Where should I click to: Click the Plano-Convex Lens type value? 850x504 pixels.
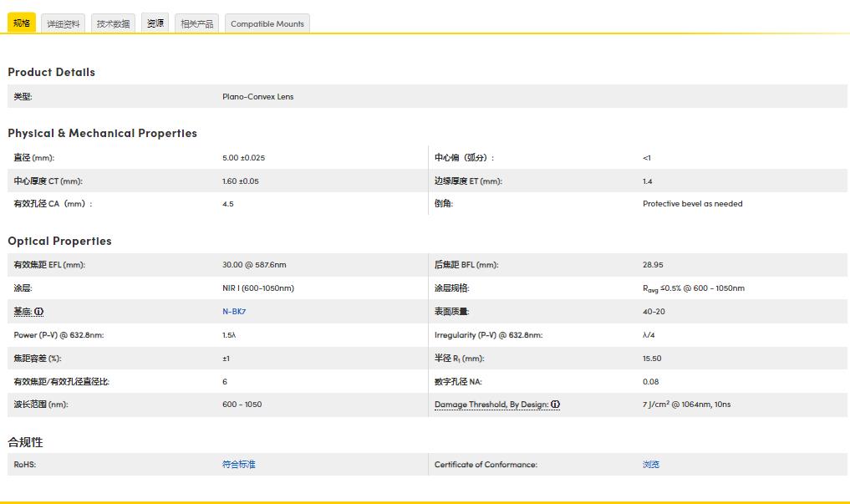[x=257, y=97]
